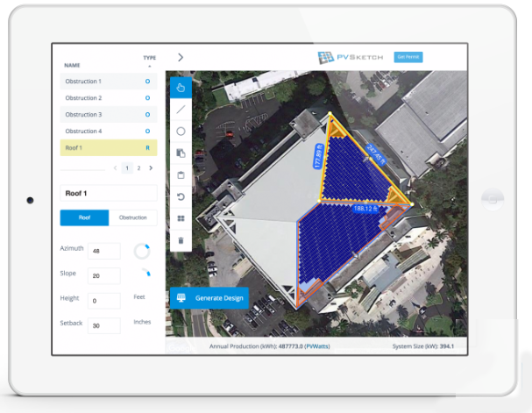
Task: Sort list by TYPE column header
Action: click(x=149, y=58)
